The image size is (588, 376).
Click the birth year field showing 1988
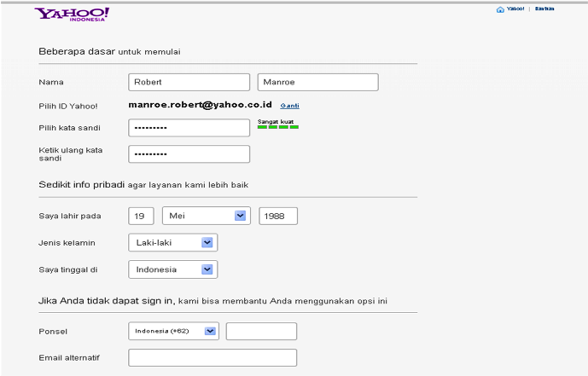tap(278, 216)
